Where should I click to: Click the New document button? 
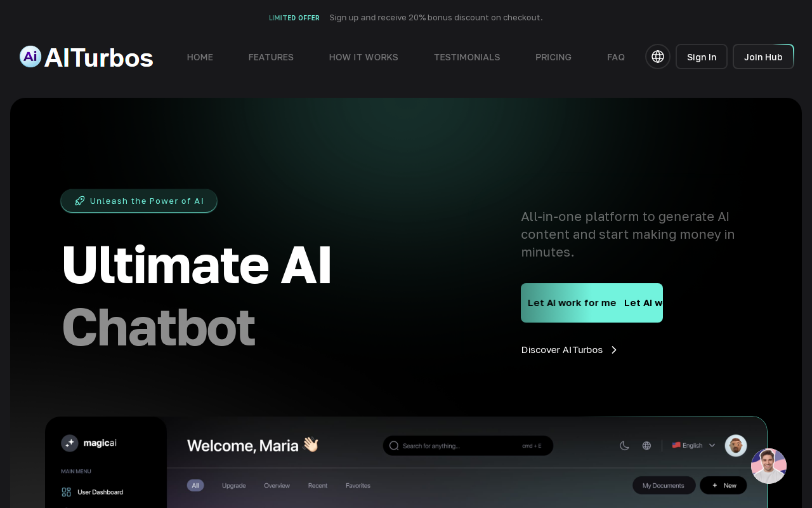pyautogui.click(x=723, y=486)
